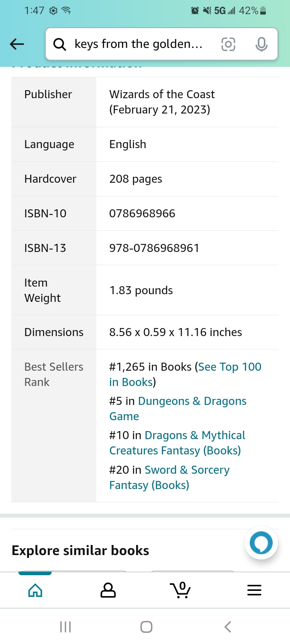The height and width of the screenshot is (644, 290).
Task: Tap Android recent apps button
Action: (65, 627)
